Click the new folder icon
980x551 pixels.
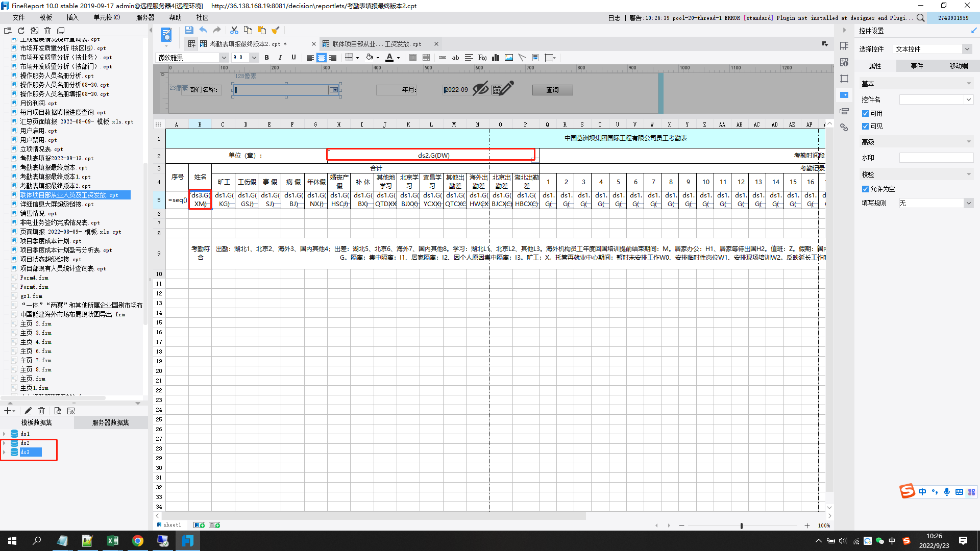pyautogui.click(x=8, y=31)
